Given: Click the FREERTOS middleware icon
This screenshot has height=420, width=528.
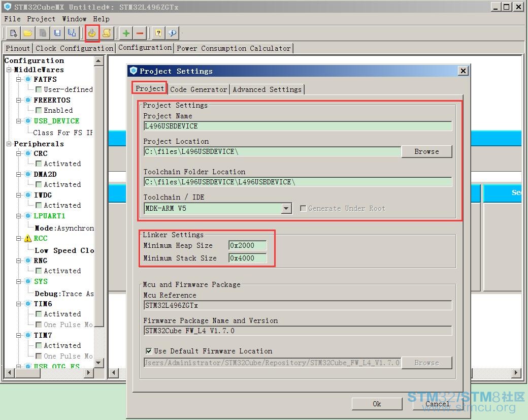Looking at the screenshot, I should 28,100.
